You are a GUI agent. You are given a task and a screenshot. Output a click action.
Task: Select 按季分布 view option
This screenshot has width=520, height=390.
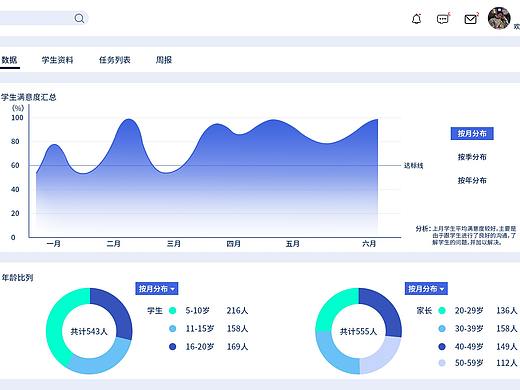coord(472,157)
